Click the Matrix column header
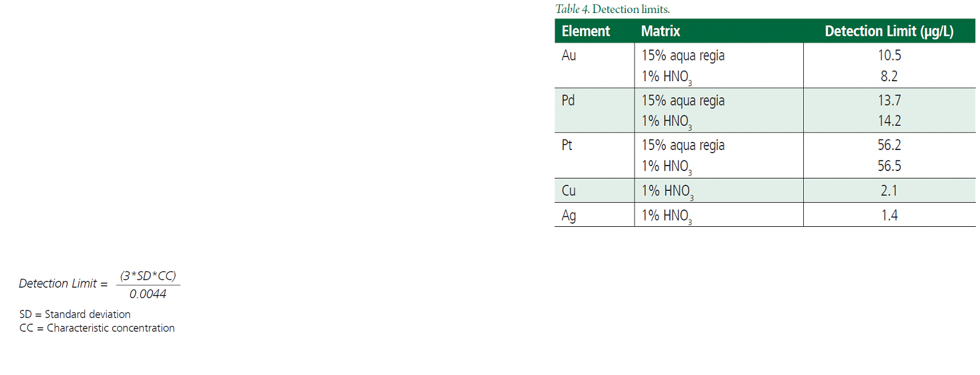Screen dimensions: 980x375 660,31
